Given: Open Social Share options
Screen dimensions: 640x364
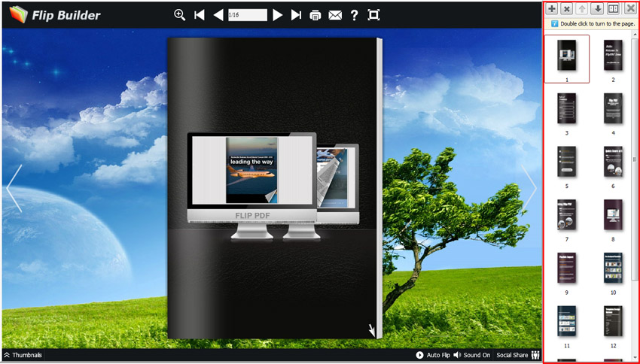Looking at the screenshot, I should click(518, 355).
